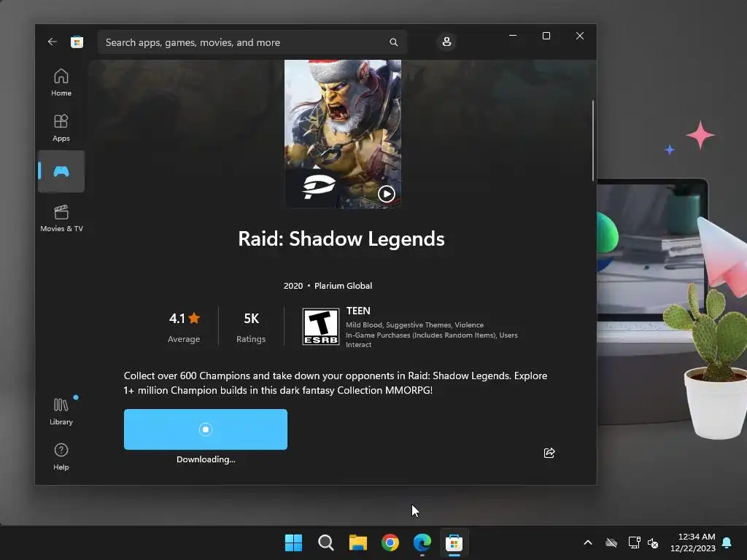The image size is (747, 560).
Task: Launch Microsoft Edge from taskbar
Action: pyautogui.click(x=422, y=542)
